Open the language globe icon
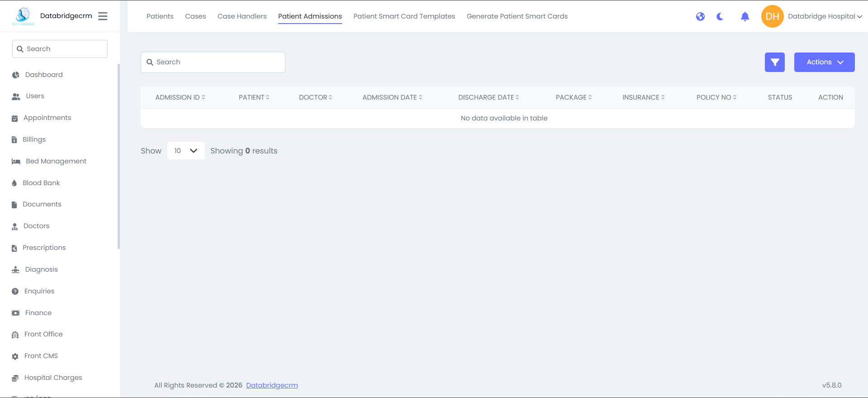 click(700, 17)
